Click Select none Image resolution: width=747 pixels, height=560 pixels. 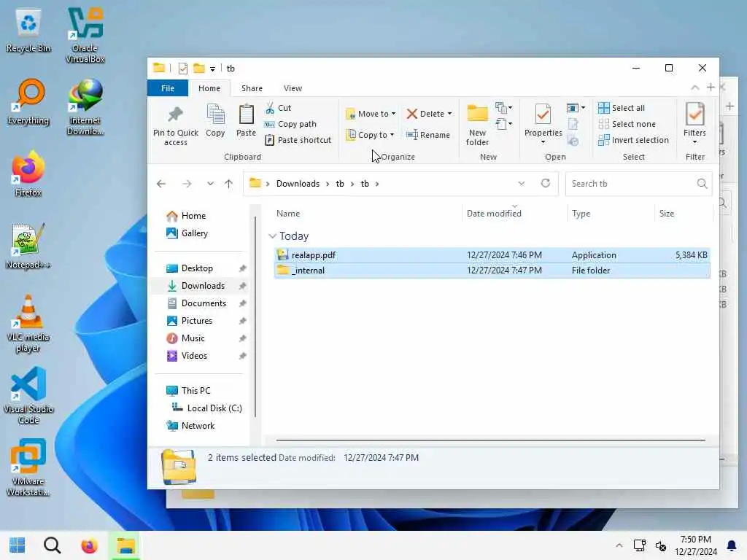coord(627,124)
